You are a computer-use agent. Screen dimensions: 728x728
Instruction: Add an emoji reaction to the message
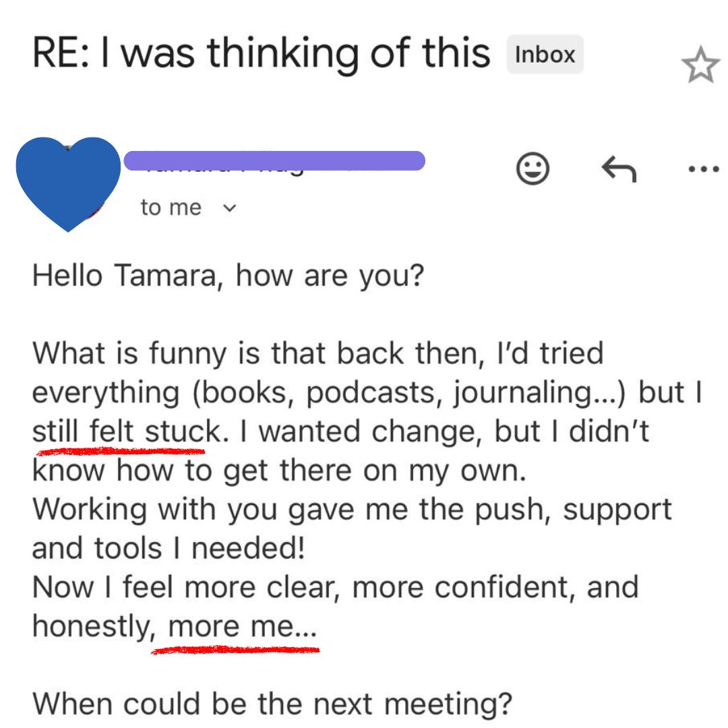pyautogui.click(x=533, y=169)
